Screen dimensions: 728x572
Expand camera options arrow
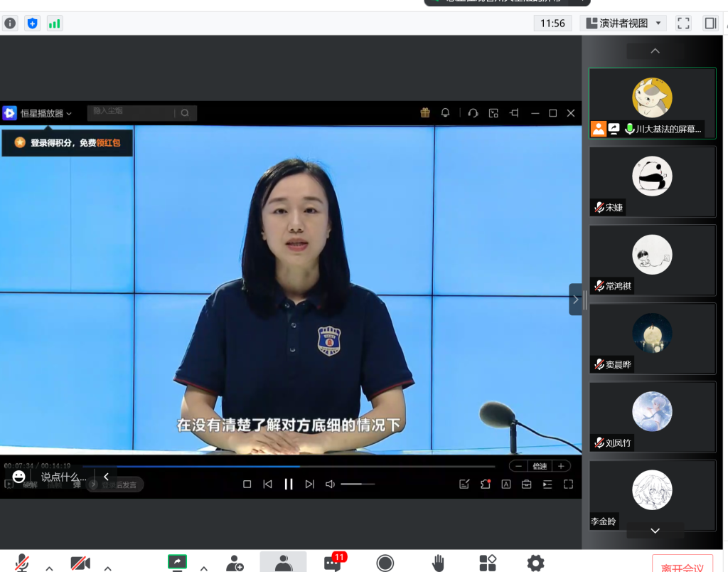(108, 568)
